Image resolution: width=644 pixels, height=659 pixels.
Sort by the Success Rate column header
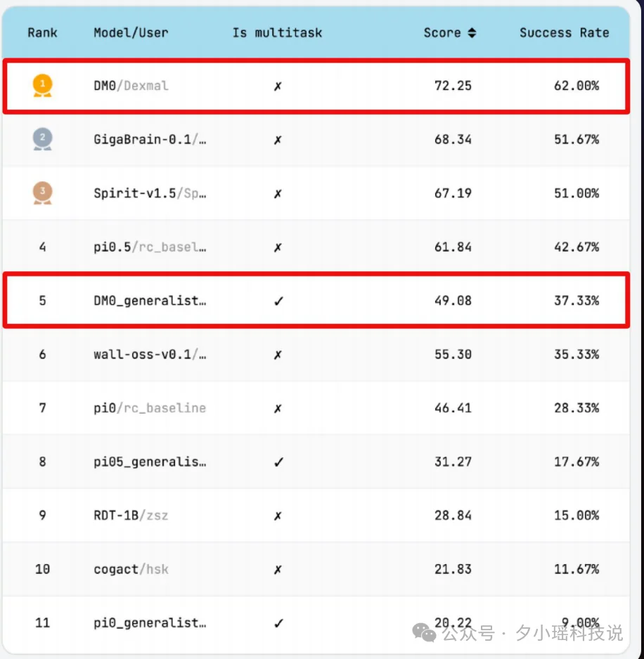(564, 33)
